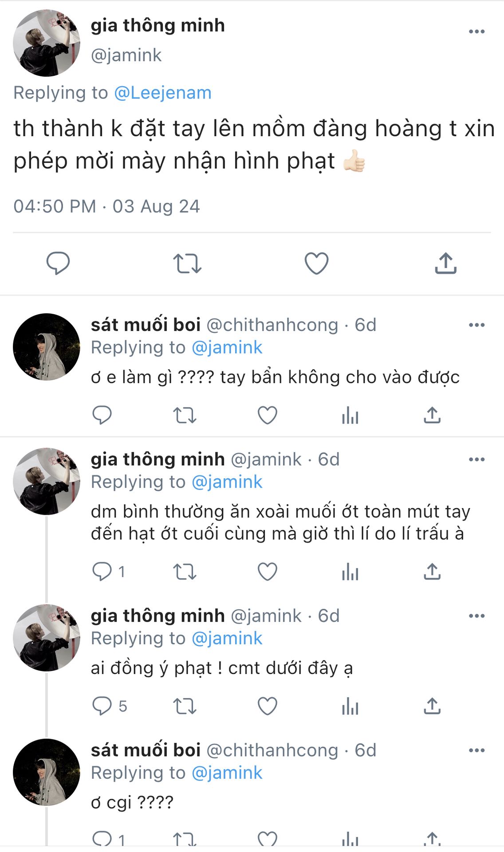View analytics of the 'tay bẩn' reply
The image size is (504, 852).
coord(350,415)
